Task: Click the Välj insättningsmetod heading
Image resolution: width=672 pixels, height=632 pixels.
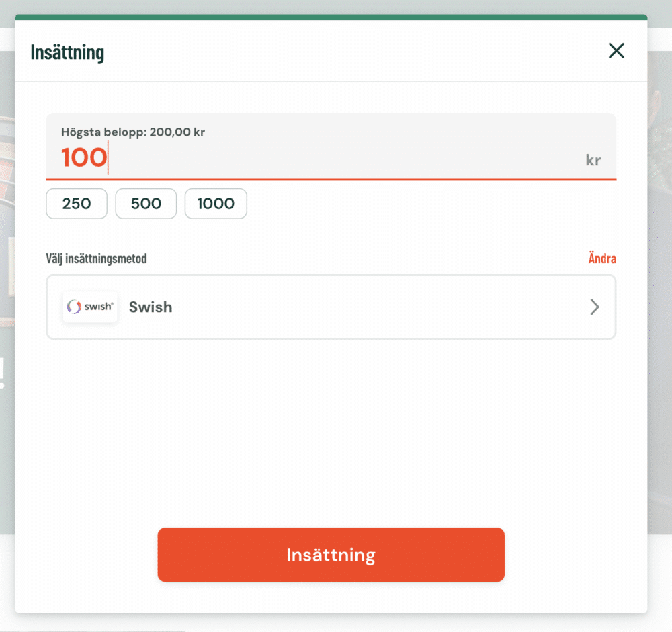Action: point(96,258)
